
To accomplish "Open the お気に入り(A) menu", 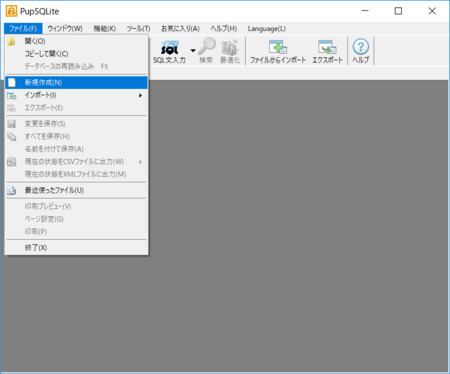I will [x=180, y=29].
